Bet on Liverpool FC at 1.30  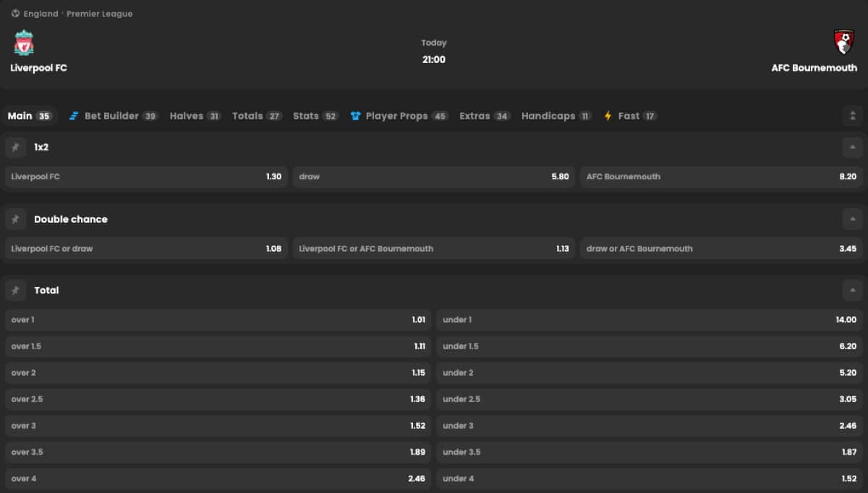click(146, 176)
